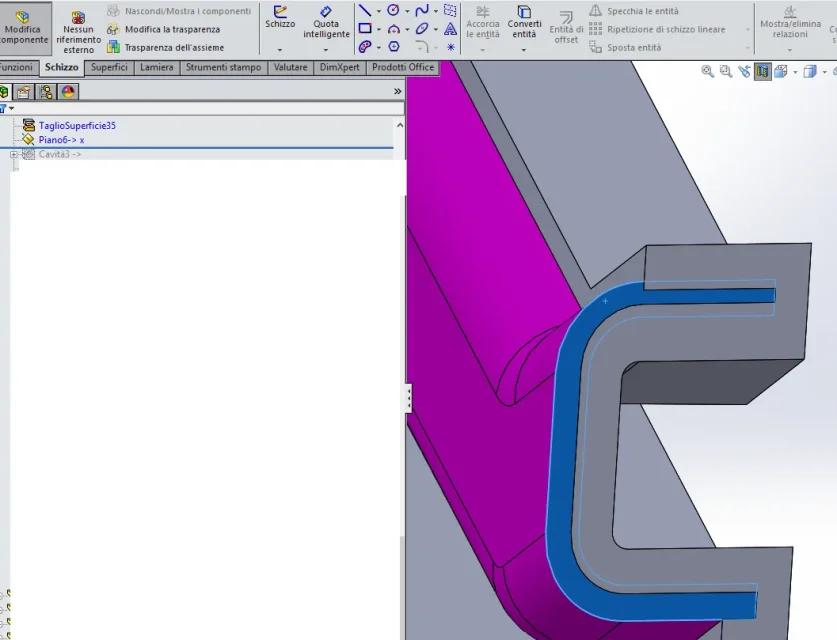Open the ConfigurationManager tree icon
837x640 pixels.
click(46, 92)
